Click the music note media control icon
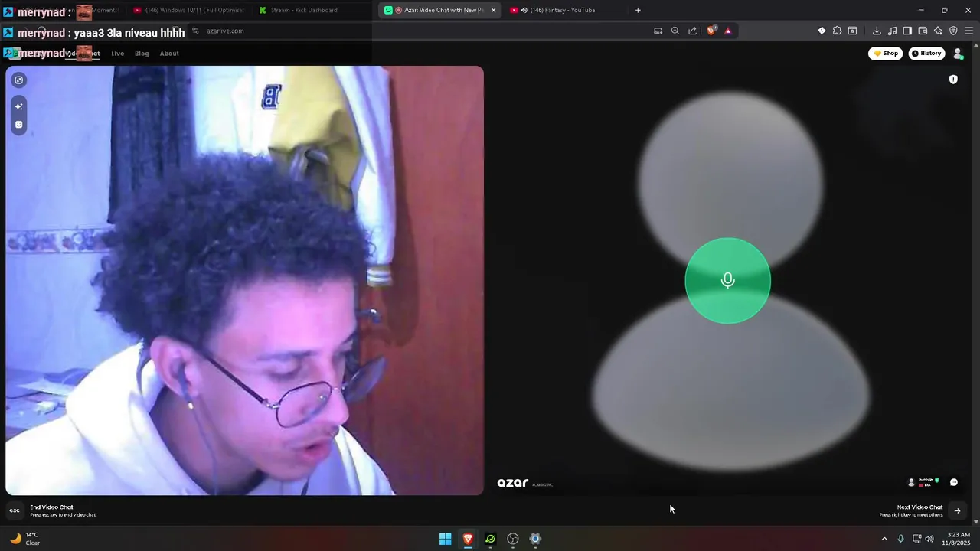Image resolution: width=980 pixels, height=551 pixels. pos(892,31)
